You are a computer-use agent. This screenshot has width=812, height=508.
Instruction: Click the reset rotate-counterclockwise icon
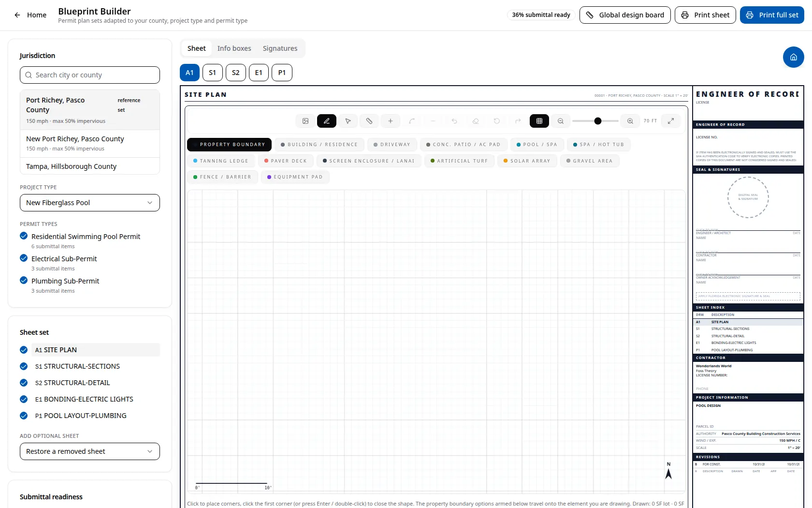point(497,121)
